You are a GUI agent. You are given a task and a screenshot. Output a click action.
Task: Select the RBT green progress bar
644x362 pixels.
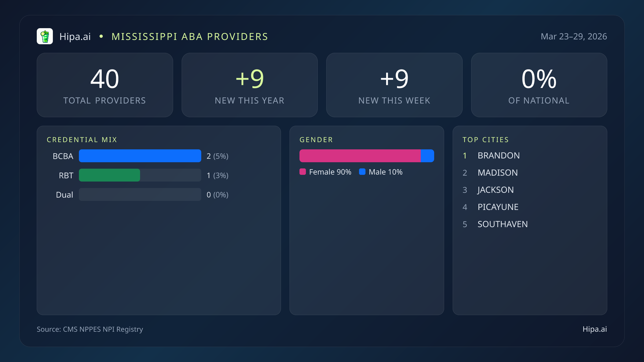[x=109, y=175]
